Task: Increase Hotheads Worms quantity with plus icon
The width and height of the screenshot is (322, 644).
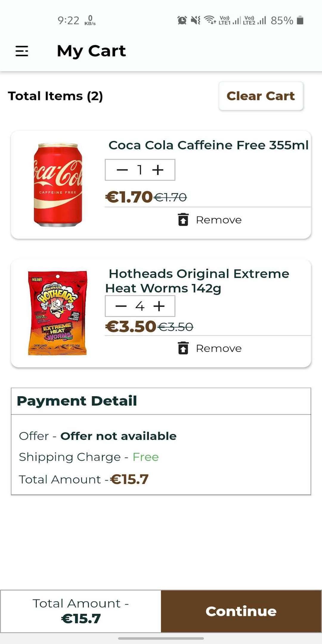Action: pyautogui.click(x=159, y=306)
